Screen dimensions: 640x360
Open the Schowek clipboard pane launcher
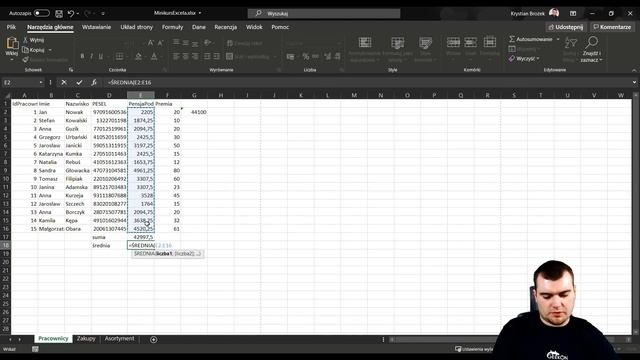tap(71, 70)
